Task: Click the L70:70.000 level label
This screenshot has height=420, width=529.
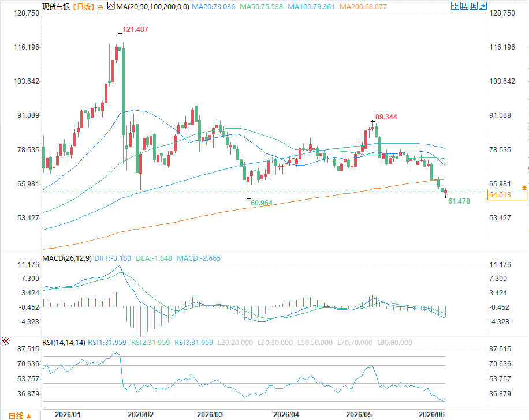Action: 355,343
